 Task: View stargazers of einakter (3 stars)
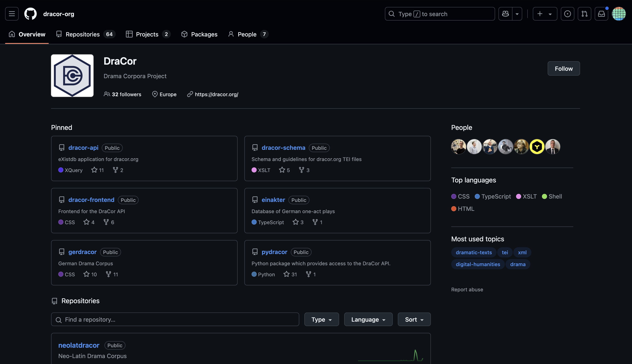[x=298, y=222]
